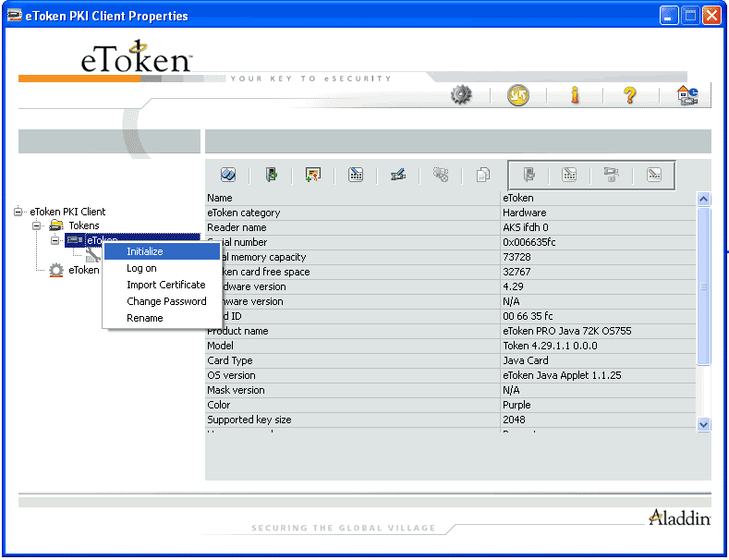Select Log on in context menu
The width and height of the screenshot is (729, 560).
click(141, 268)
